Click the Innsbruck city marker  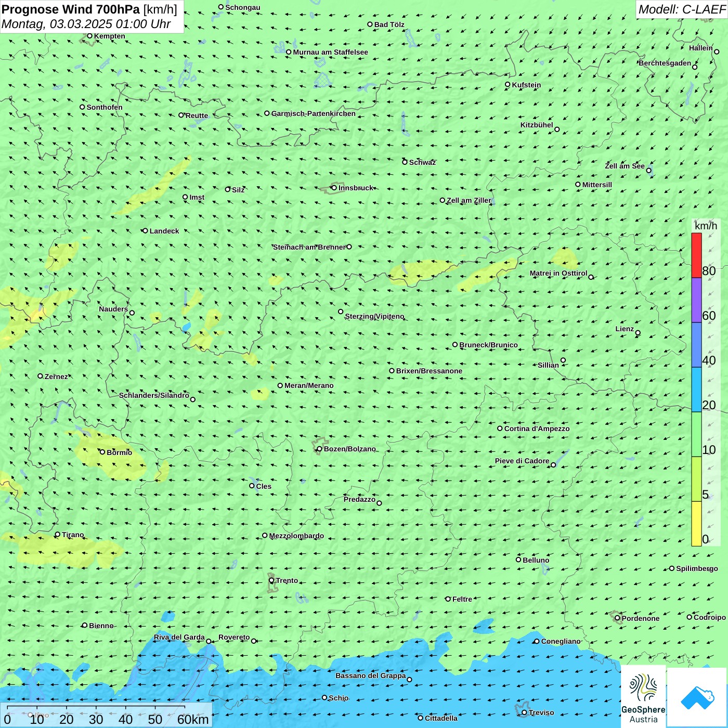(334, 188)
